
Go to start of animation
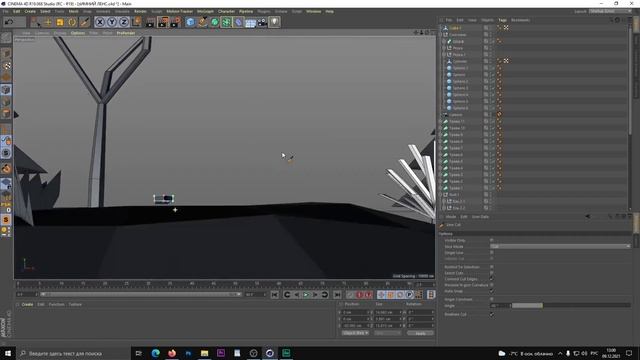[x=275, y=294]
